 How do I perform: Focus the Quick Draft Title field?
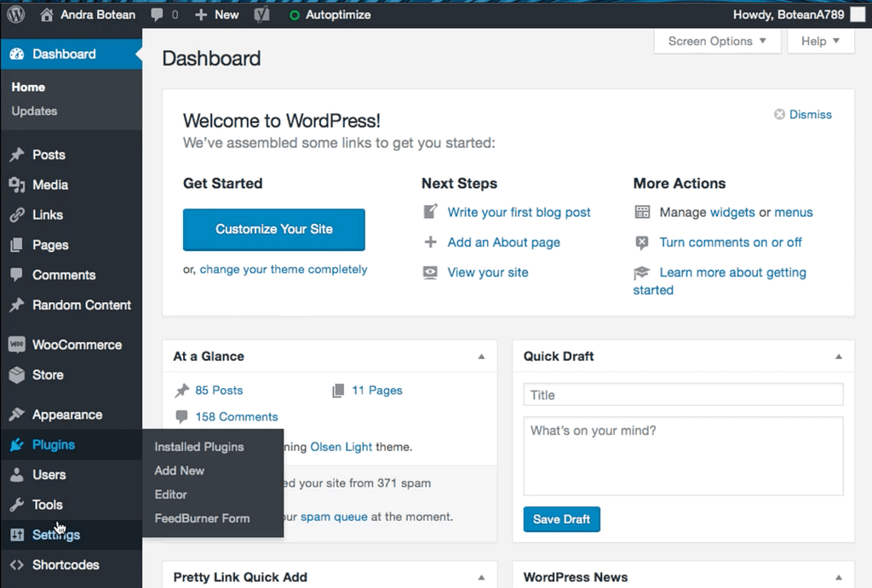click(684, 395)
